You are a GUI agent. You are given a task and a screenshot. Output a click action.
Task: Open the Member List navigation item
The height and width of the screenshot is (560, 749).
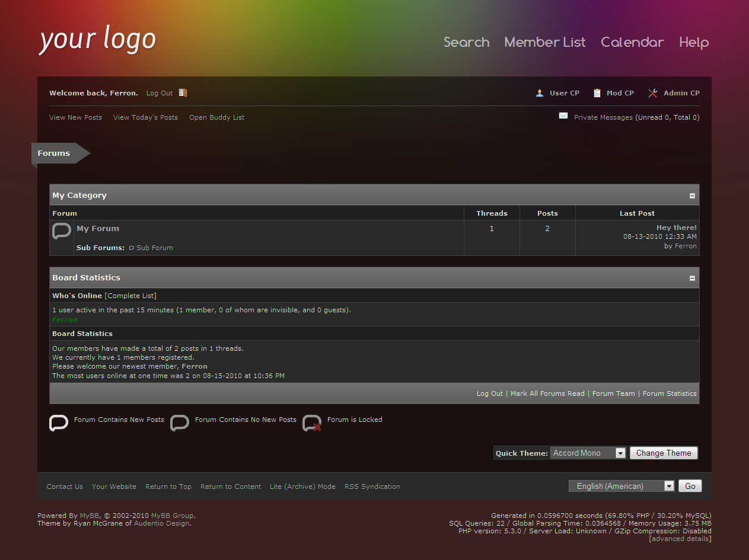(544, 42)
